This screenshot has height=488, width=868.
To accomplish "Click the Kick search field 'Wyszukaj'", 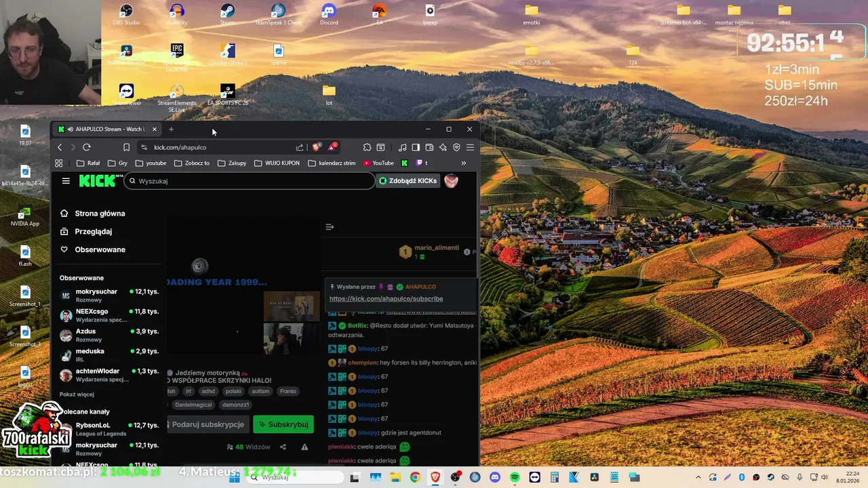I will pyautogui.click(x=250, y=181).
